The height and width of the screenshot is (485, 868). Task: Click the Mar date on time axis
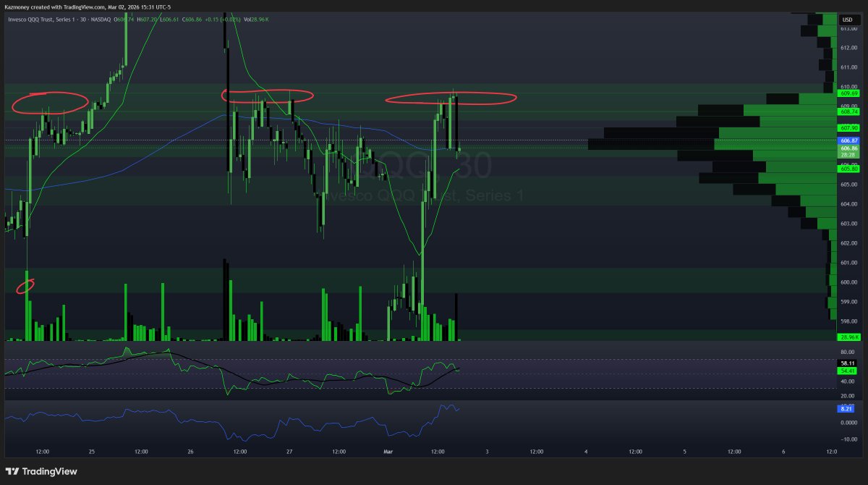[387, 452]
